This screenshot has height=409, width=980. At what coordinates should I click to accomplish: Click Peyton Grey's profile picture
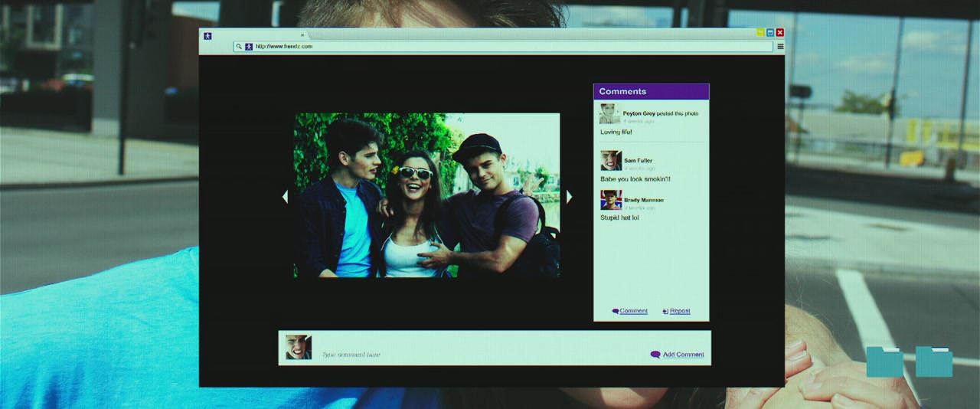609,114
